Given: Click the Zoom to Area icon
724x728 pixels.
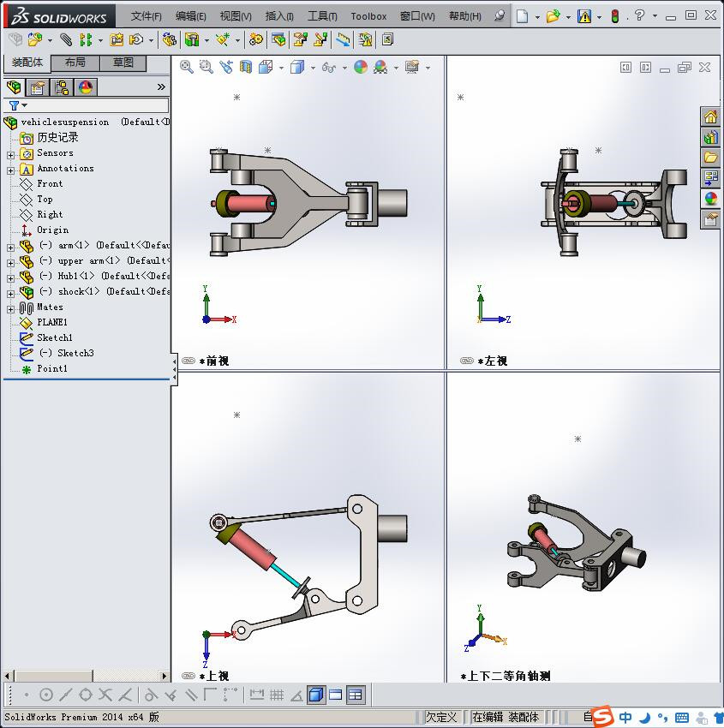Looking at the screenshot, I should click(206, 68).
